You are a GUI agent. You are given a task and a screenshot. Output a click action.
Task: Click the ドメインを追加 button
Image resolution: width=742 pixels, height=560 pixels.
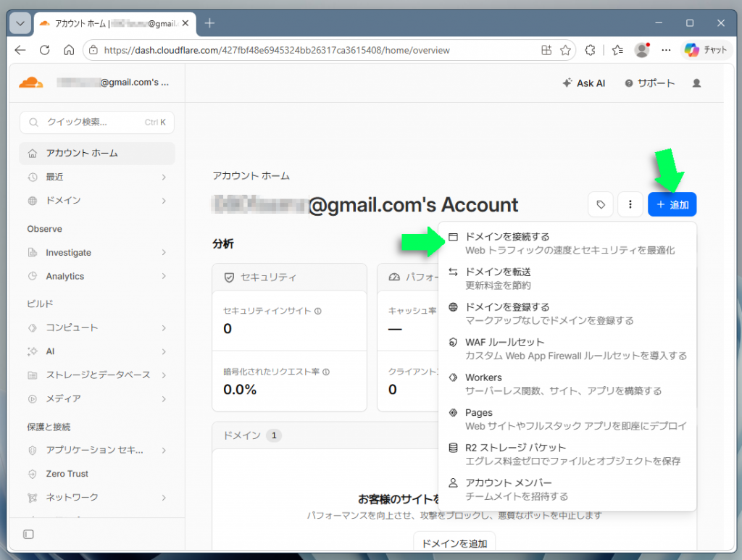point(454,543)
